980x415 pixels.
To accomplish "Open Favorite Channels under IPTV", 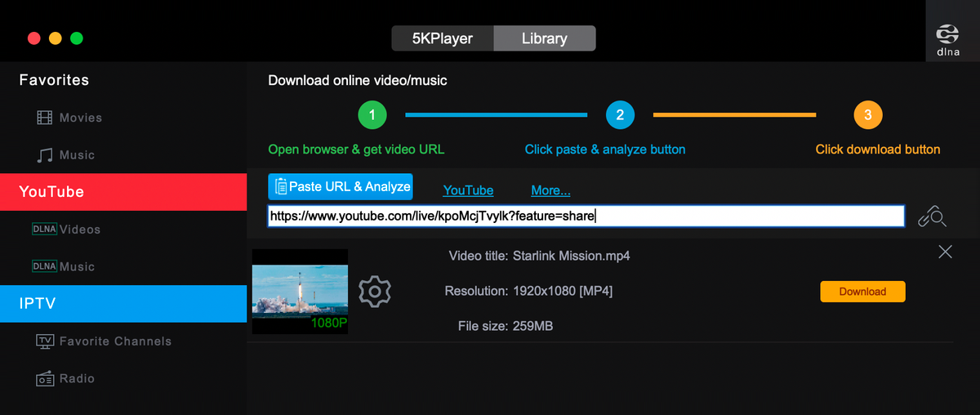I will tap(104, 341).
